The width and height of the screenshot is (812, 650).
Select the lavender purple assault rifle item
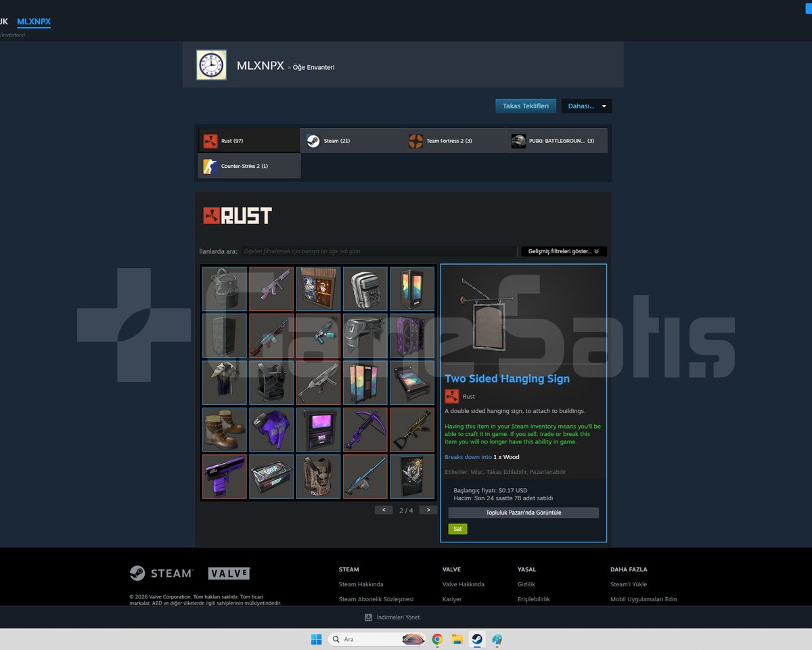[271, 289]
